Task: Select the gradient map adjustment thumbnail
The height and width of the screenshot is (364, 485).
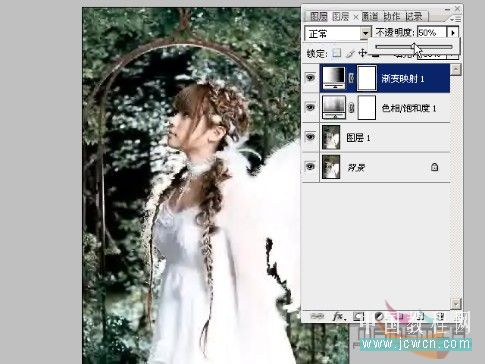Action: coord(334,78)
